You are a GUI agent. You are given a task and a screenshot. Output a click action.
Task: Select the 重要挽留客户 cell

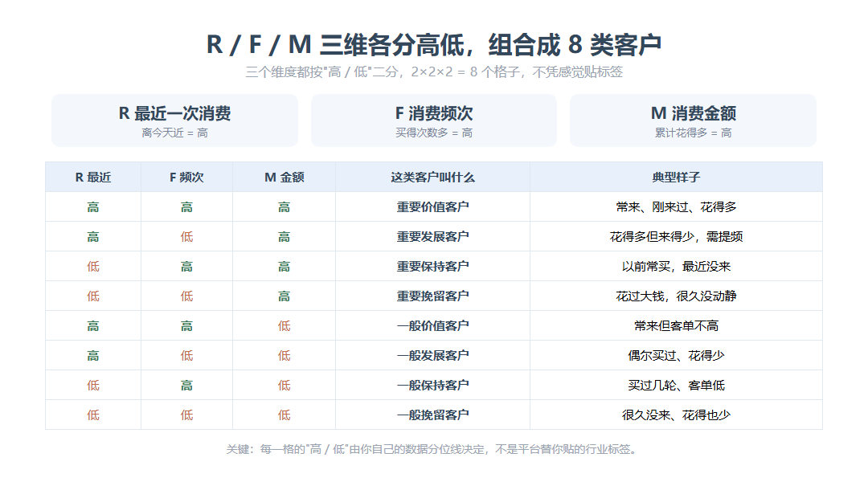pyautogui.click(x=432, y=296)
